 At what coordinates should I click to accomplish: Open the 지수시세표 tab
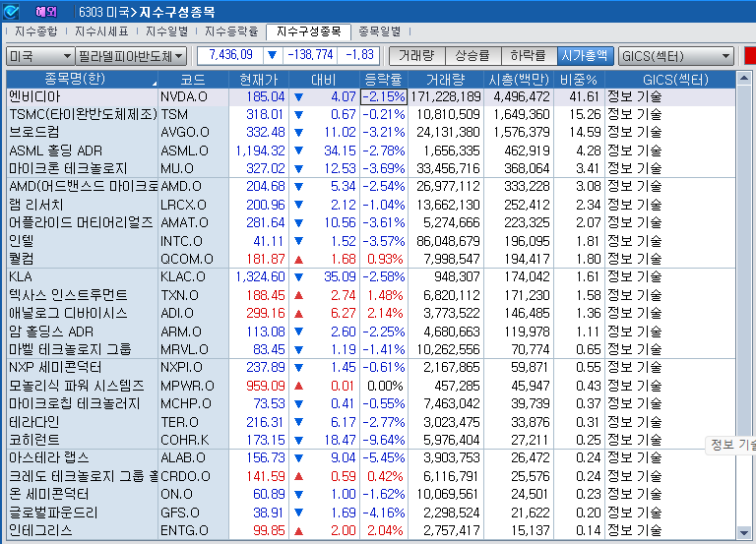click(101, 31)
